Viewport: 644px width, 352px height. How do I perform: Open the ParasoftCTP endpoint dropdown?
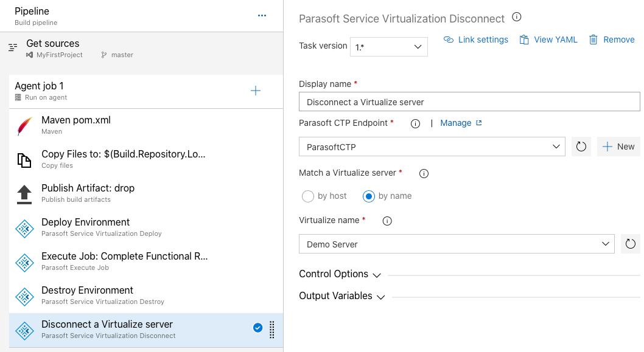coord(432,147)
